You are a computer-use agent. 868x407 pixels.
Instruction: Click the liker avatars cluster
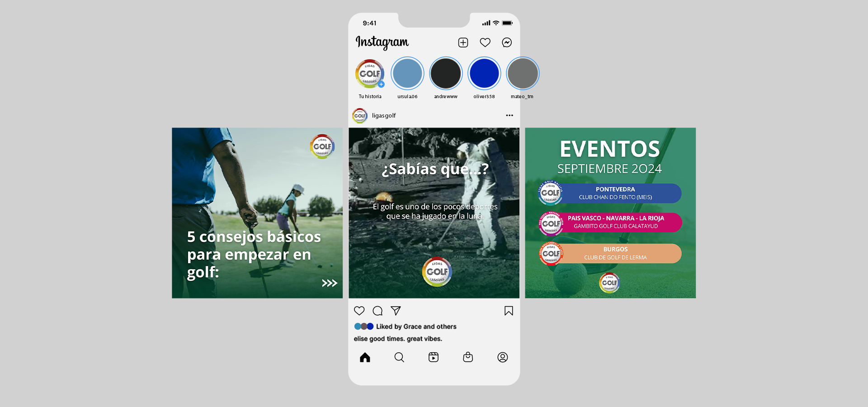[364, 327]
